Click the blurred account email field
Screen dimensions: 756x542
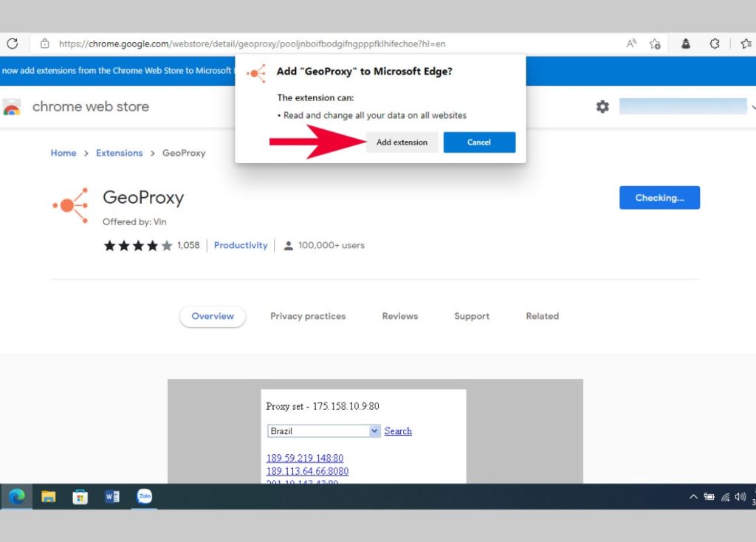pos(683,106)
